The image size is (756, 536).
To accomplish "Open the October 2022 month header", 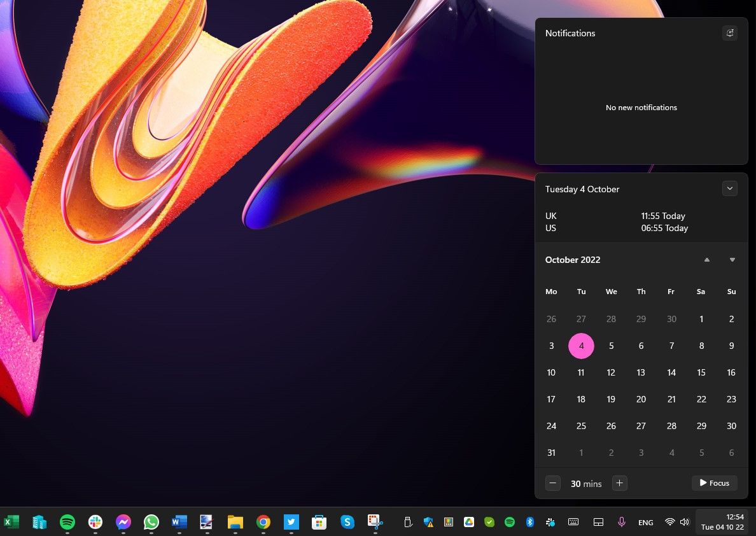I will click(572, 260).
